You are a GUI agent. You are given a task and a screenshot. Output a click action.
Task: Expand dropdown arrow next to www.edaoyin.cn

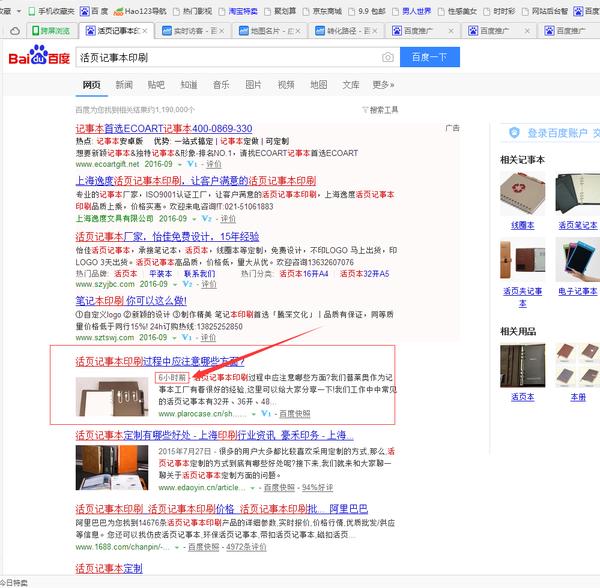253,488
